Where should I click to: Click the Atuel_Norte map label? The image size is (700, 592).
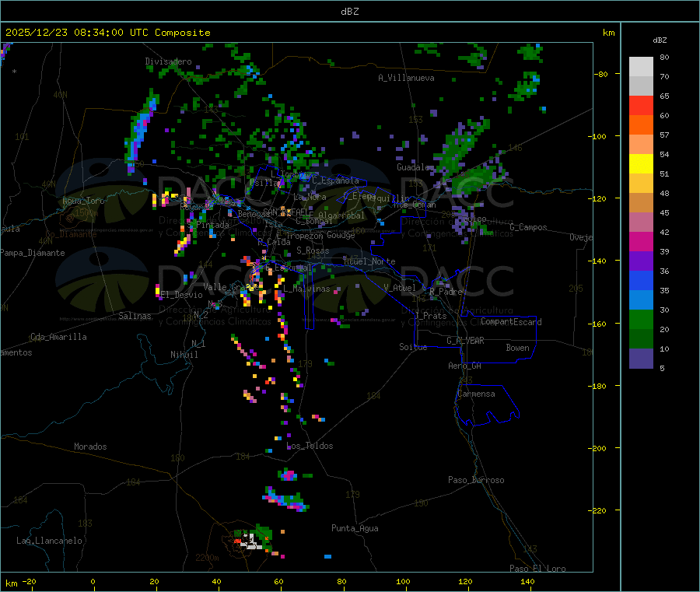coord(369,261)
